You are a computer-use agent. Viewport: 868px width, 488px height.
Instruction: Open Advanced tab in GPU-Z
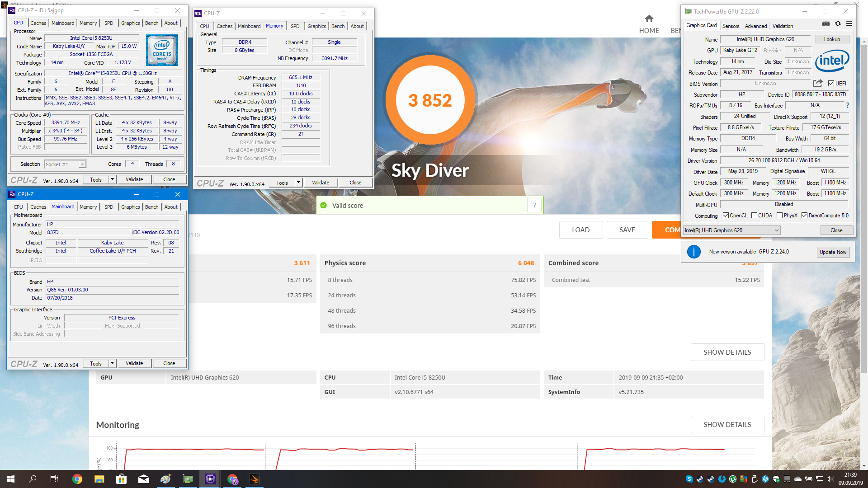coord(755,26)
